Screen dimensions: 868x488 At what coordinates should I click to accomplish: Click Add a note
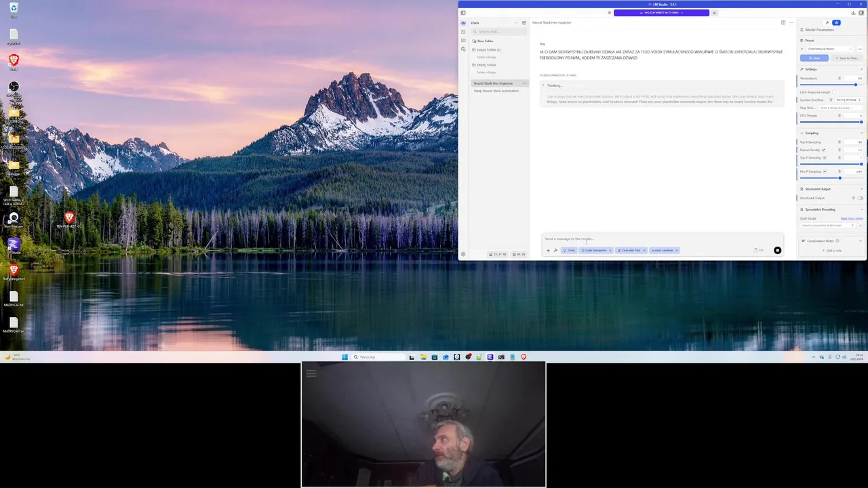click(x=833, y=251)
